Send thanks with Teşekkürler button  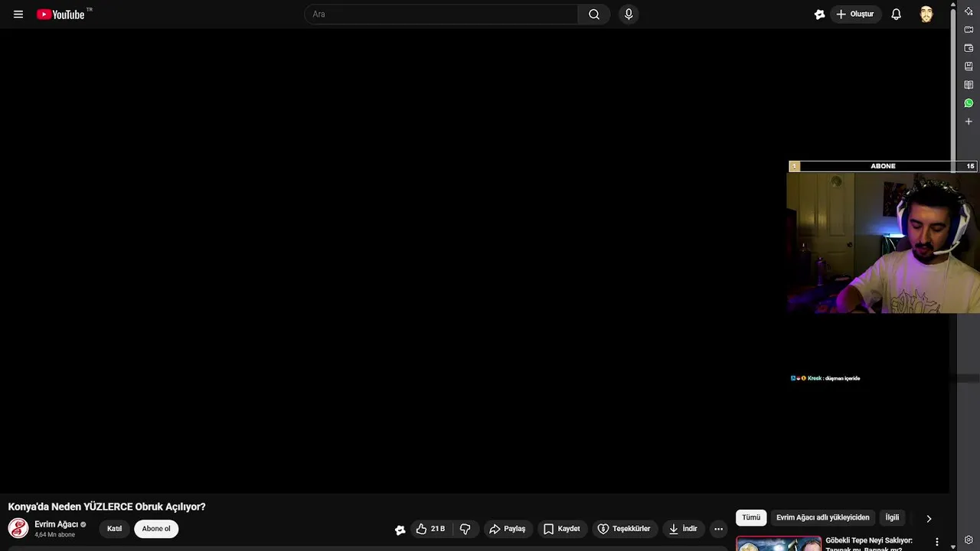coord(624,529)
